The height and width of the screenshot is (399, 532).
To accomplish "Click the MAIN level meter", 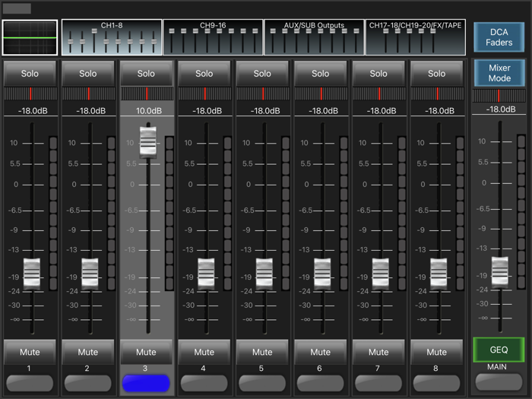I will [521, 212].
